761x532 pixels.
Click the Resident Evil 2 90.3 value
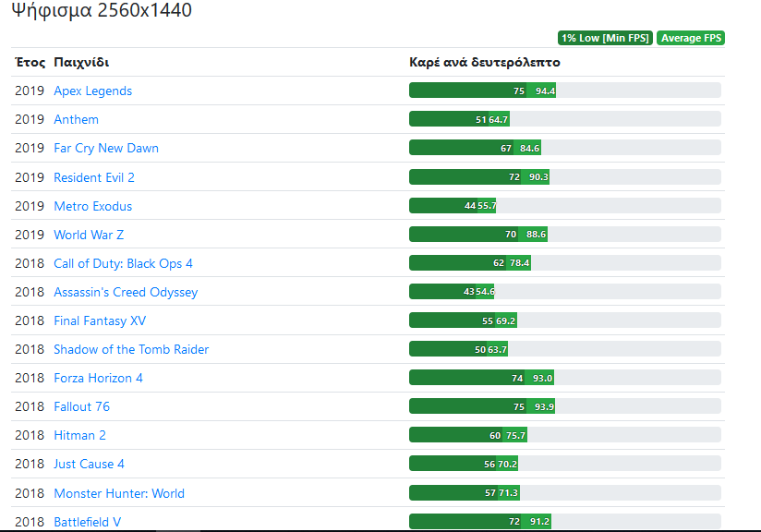pyautogui.click(x=538, y=177)
